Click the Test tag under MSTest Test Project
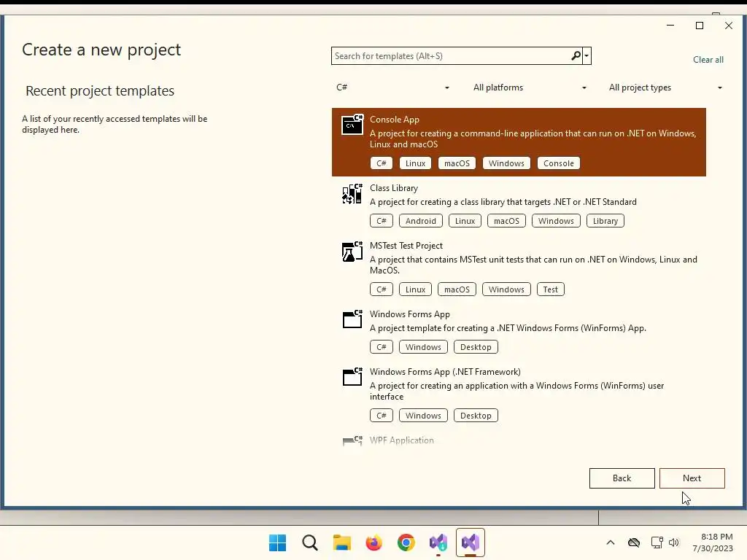747x560 pixels. (x=550, y=289)
